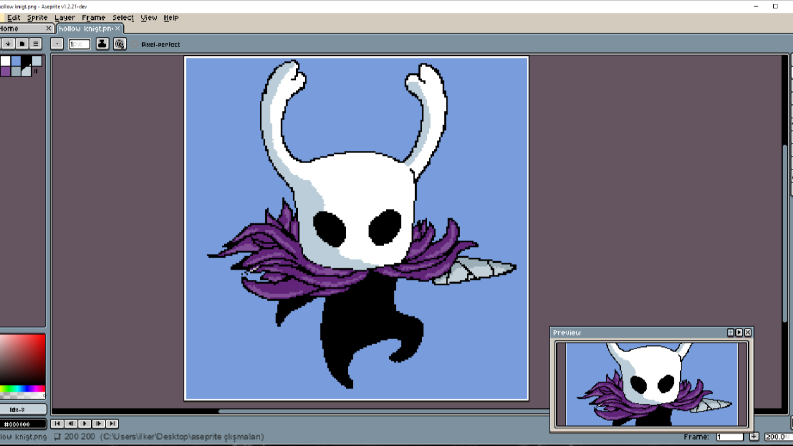Close the Home tab
This screenshot has width=793, height=446.
49,29
